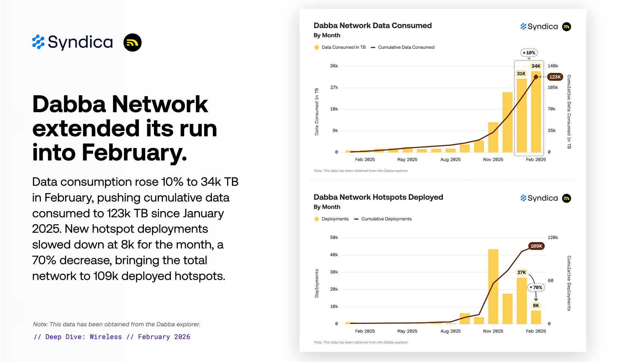This screenshot has width=644, height=362.
Task: Click the 123K cumulative data label
Action: (x=555, y=77)
